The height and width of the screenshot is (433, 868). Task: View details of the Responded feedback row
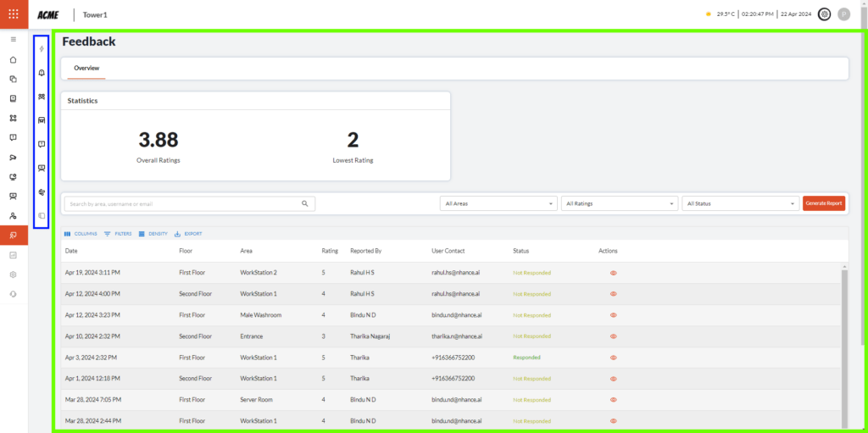click(x=613, y=358)
